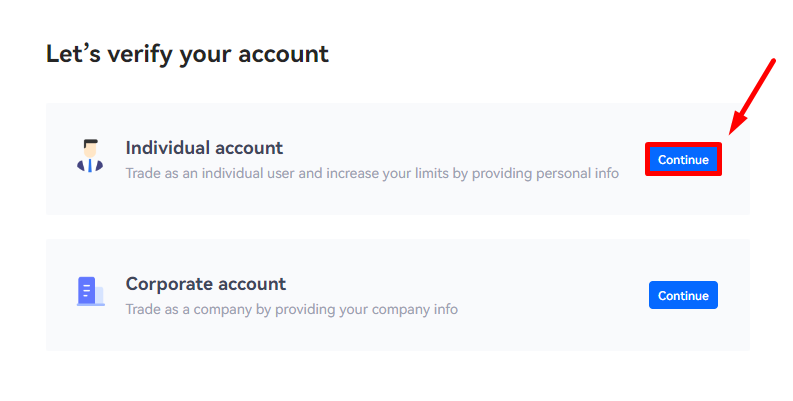The width and height of the screenshot is (793, 401).
Task: Click the blue tie on the person avatar
Action: click(x=90, y=165)
